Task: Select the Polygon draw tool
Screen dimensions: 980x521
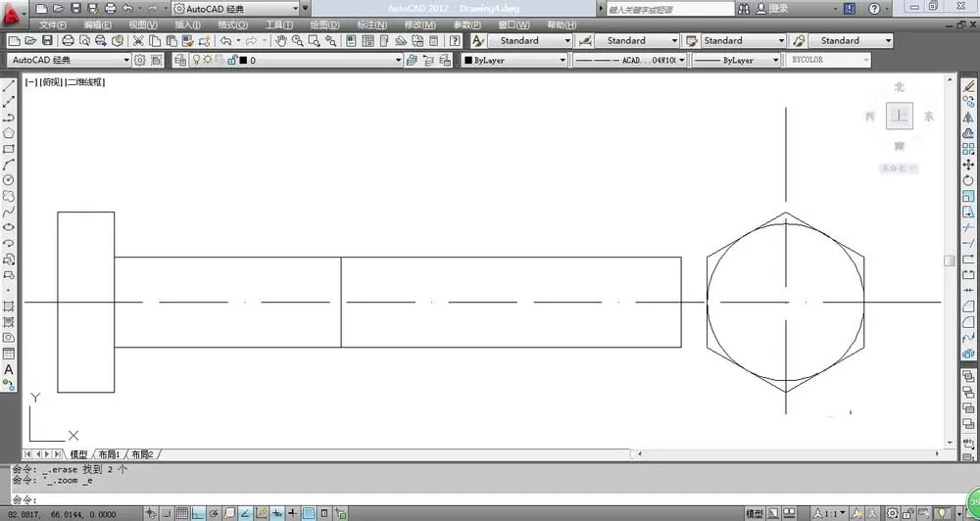Action: pos(9,133)
